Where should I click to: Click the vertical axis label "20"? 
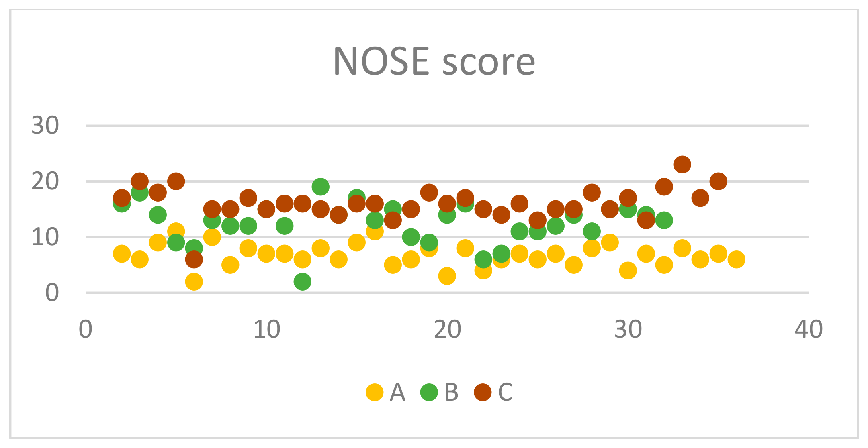coord(45,181)
